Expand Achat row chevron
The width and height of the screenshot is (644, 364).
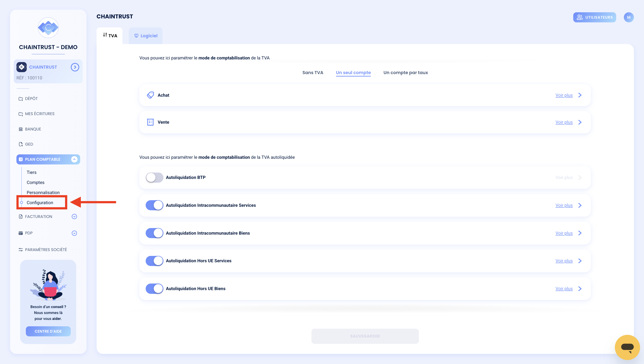(x=580, y=95)
